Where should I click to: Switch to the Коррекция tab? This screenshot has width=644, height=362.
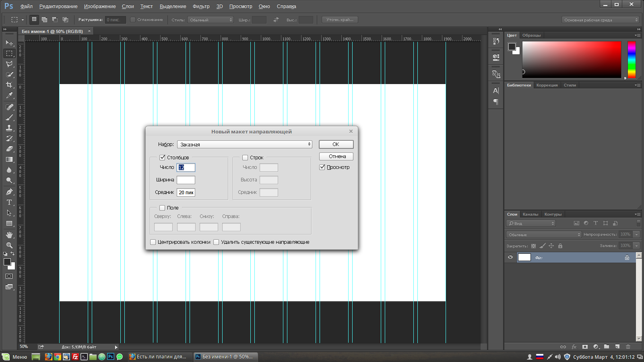pyautogui.click(x=547, y=85)
